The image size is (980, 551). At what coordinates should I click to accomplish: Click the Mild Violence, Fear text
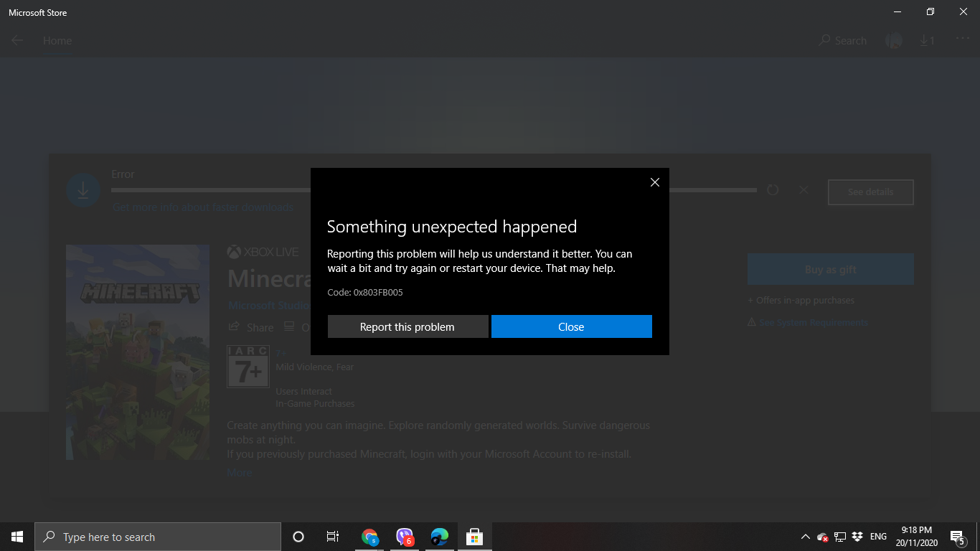coord(315,367)
